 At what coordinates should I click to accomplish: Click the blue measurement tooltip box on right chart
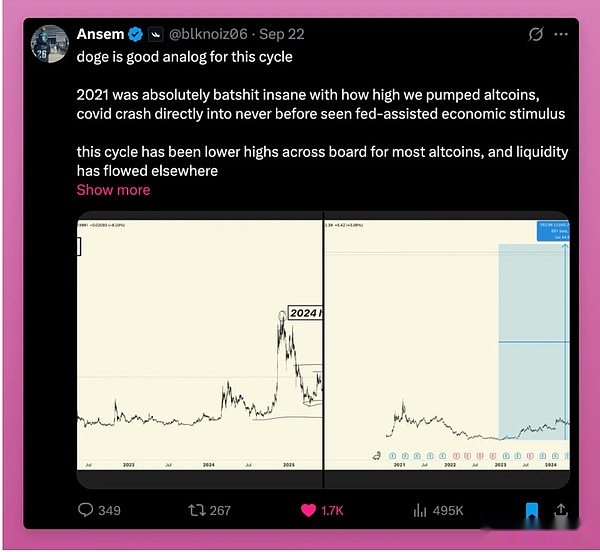tap(553, 231)
